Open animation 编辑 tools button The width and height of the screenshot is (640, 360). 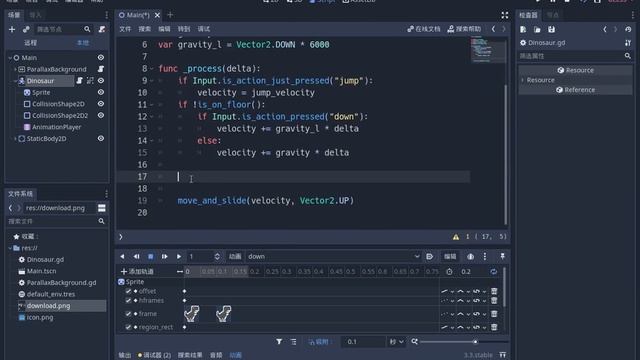click(x=450, y=256)
